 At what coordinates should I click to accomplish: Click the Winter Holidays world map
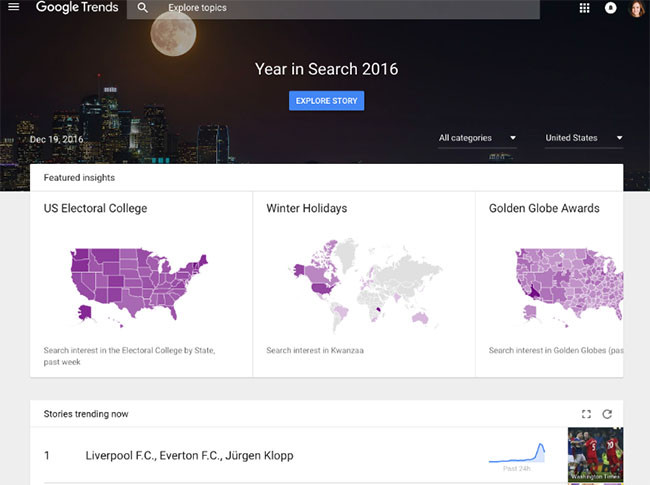coord(361,285)
